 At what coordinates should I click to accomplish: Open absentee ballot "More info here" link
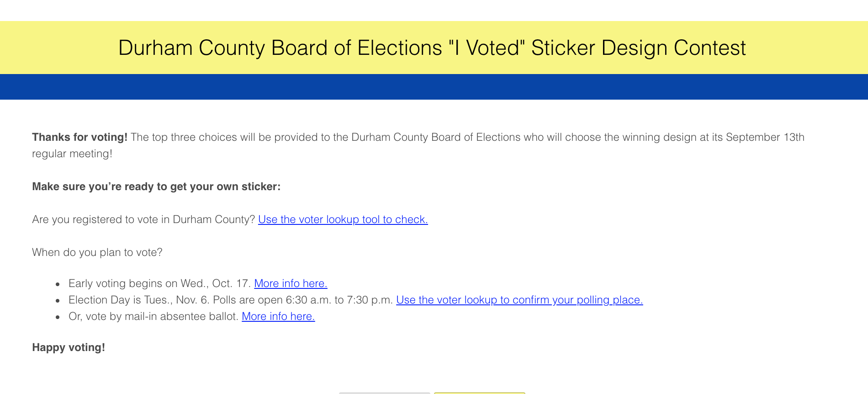point(278,317)
